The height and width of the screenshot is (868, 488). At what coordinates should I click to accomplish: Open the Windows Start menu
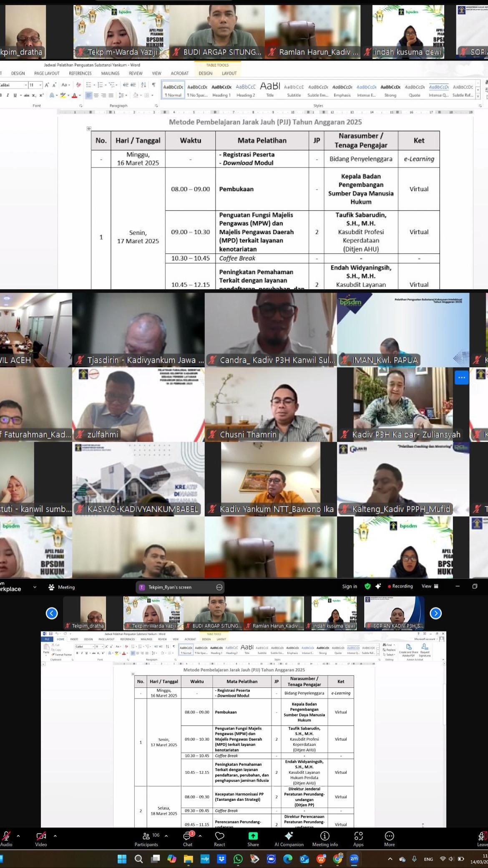(x=122, y=859)
